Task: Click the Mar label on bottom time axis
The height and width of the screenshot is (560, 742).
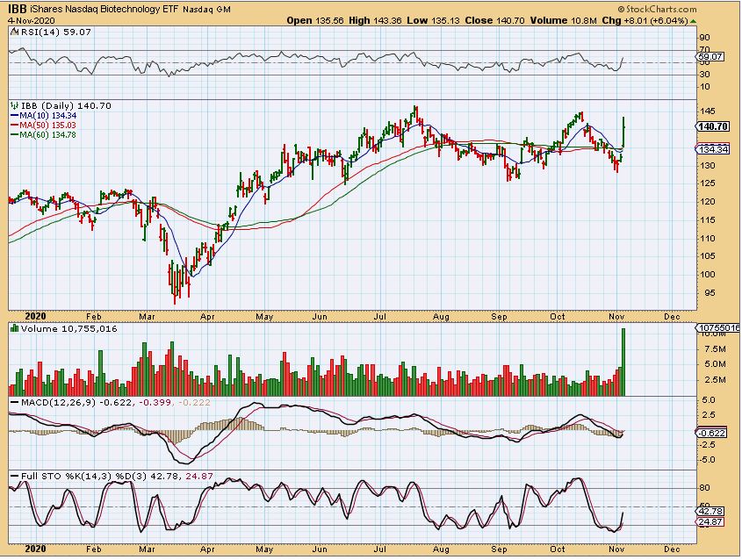Action: (148, 549)
